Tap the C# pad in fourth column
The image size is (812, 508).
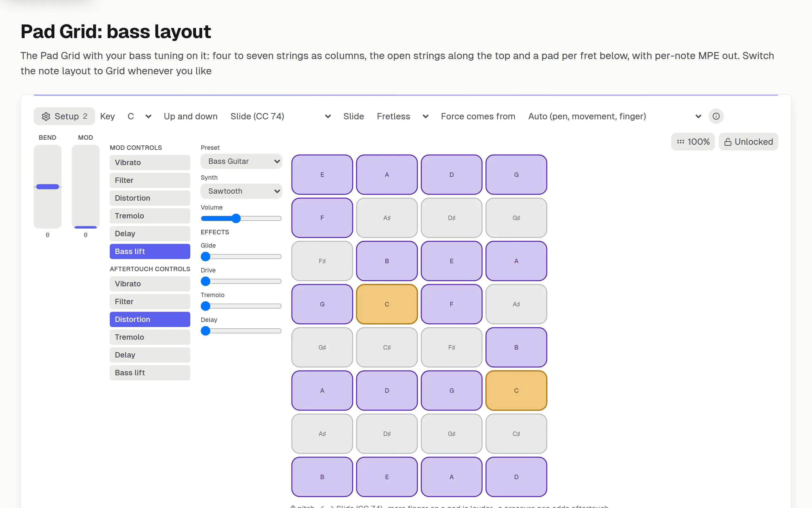[516, 434]
